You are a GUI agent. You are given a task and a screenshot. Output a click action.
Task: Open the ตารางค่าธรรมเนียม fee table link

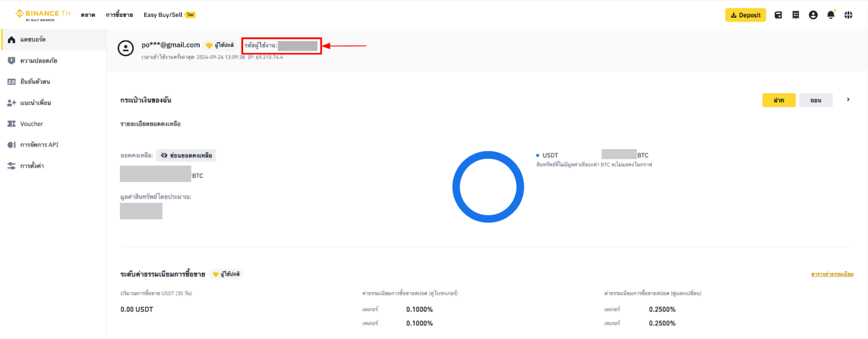click(832, 274)
